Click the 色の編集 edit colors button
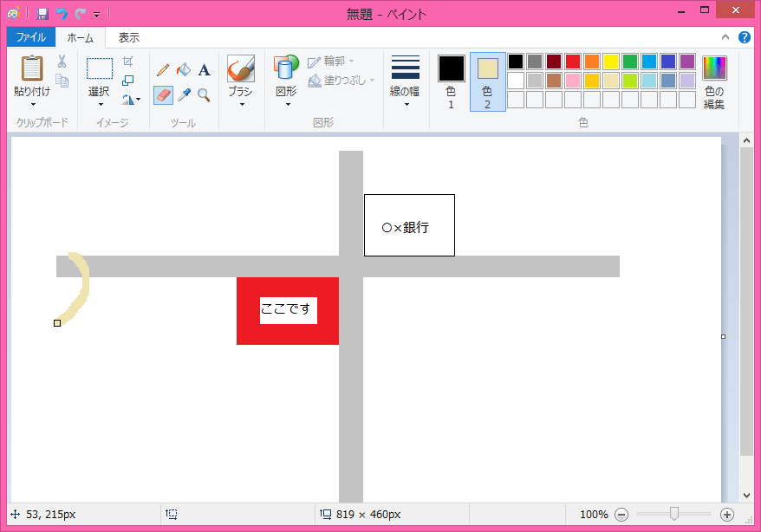Viewport: 761px width, 532px height. (714, 82)
